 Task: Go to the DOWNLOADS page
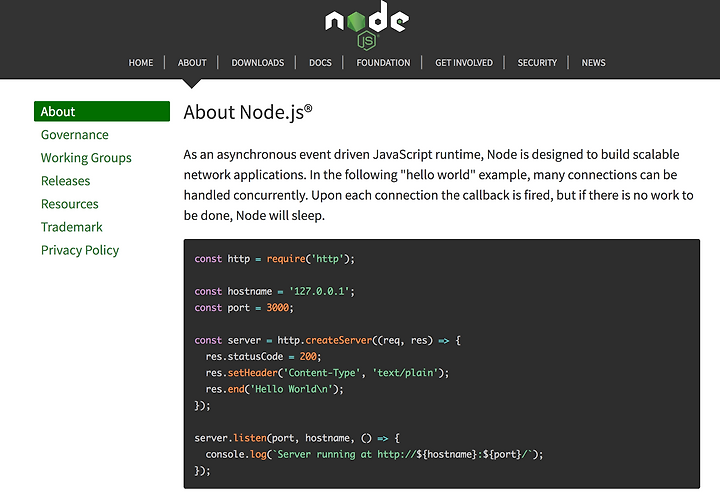[x=258, y=63]
